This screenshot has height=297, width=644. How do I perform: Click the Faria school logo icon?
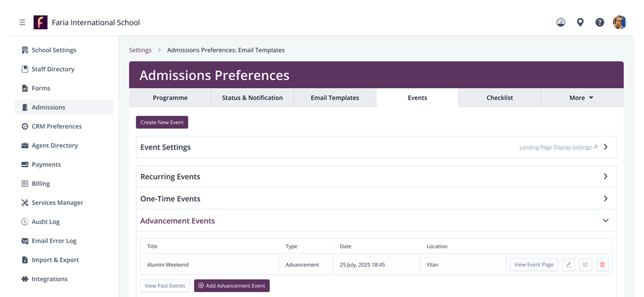pyautogui.click(x=40, y=23)
